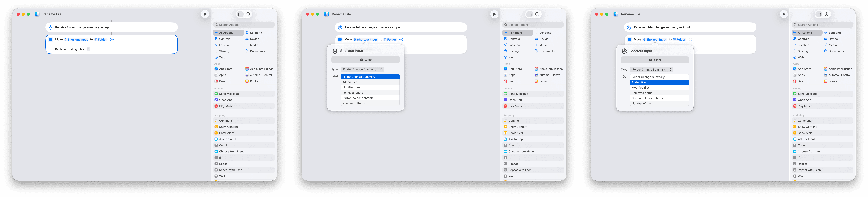Open Scripting category in left window sidebar
This screenshot has width=868, height=197.
coord(256,33)
